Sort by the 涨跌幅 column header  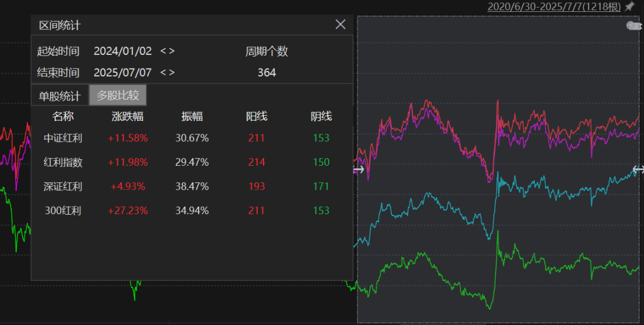pos(128,117)
